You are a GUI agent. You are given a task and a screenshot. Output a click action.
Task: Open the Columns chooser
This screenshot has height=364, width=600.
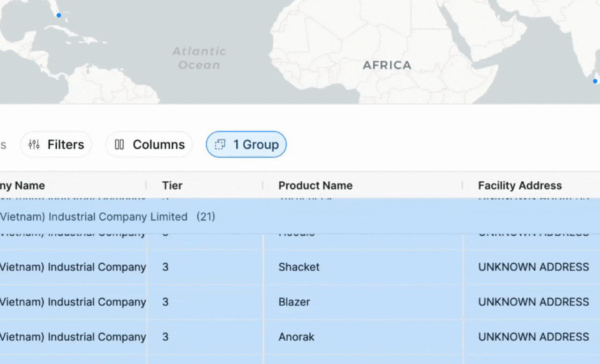pyautogui.click(x=149, y=145)
